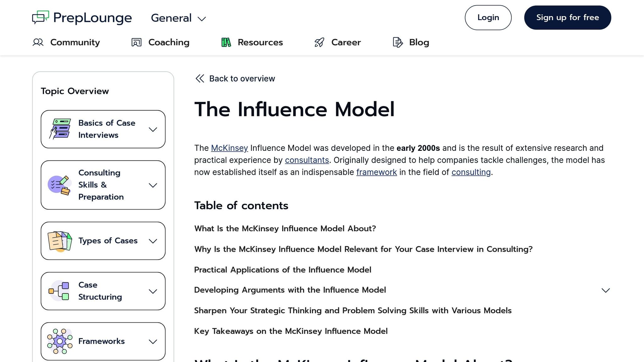
Task: Follow the McKinsey hyperlink
Action: click(x=229, y=148)
